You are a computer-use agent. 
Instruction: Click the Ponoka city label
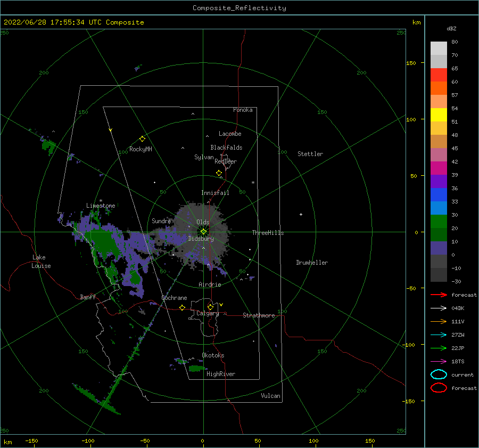243,110
